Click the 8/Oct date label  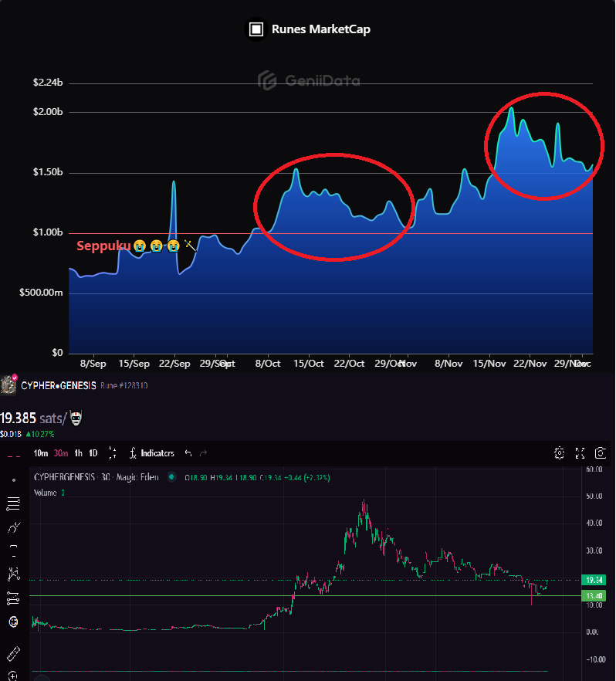[268, 364]
